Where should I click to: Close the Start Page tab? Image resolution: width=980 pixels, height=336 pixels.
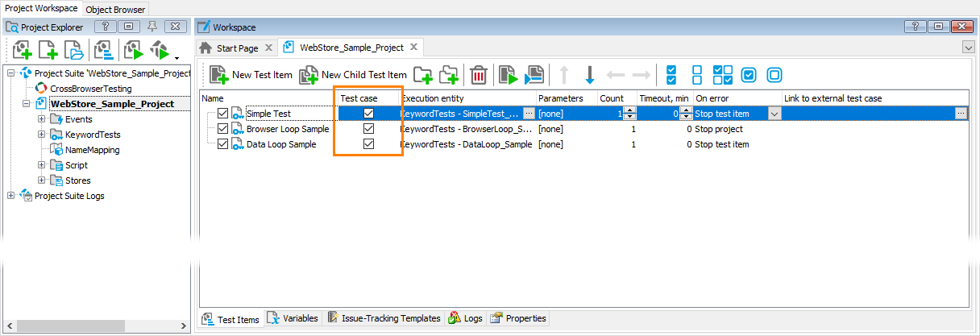pyautogui.click(x=269, y=48)
